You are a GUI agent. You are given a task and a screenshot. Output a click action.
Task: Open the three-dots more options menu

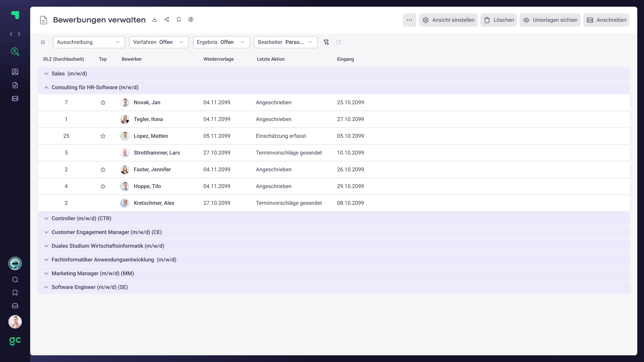pyautogui.click(x=409, y=20)
